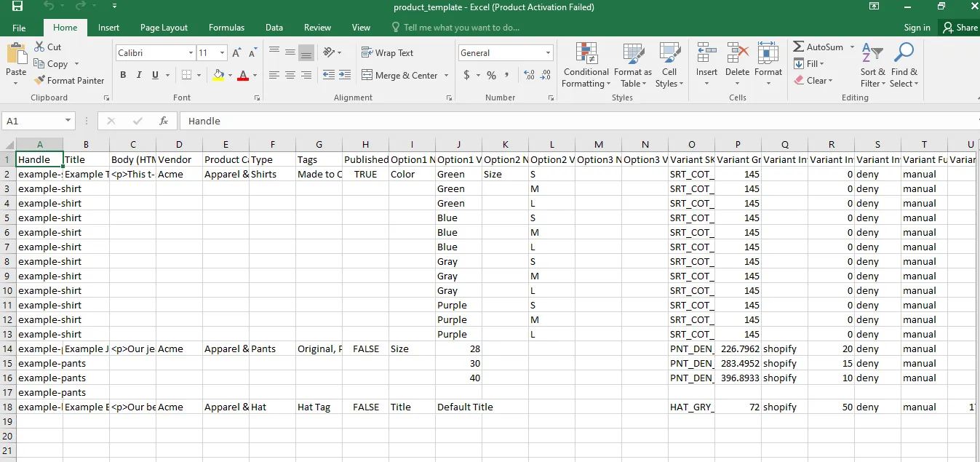Click the Insert Function fx icon
980x462 pixels.
point(164,121)
